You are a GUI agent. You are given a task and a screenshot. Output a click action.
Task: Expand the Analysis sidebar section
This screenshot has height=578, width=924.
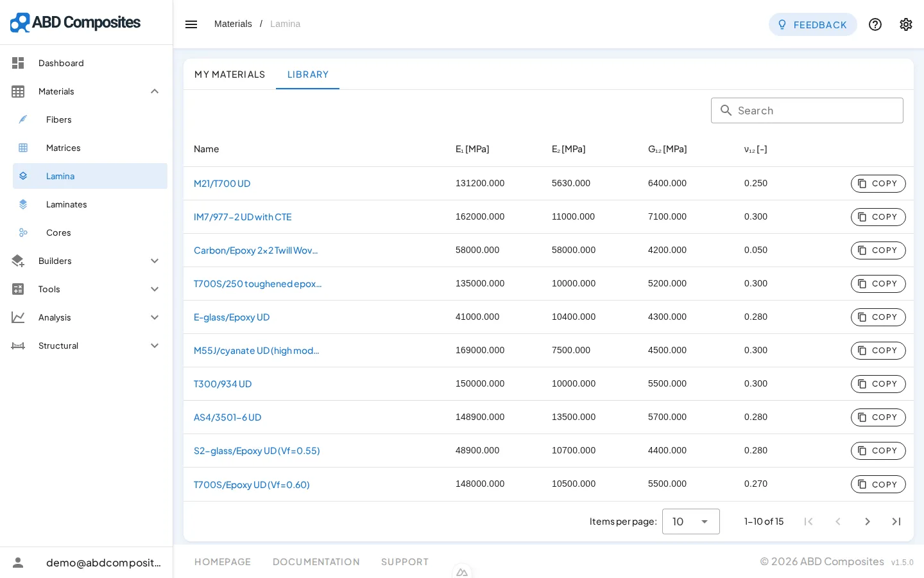click(x=155, y=317)
